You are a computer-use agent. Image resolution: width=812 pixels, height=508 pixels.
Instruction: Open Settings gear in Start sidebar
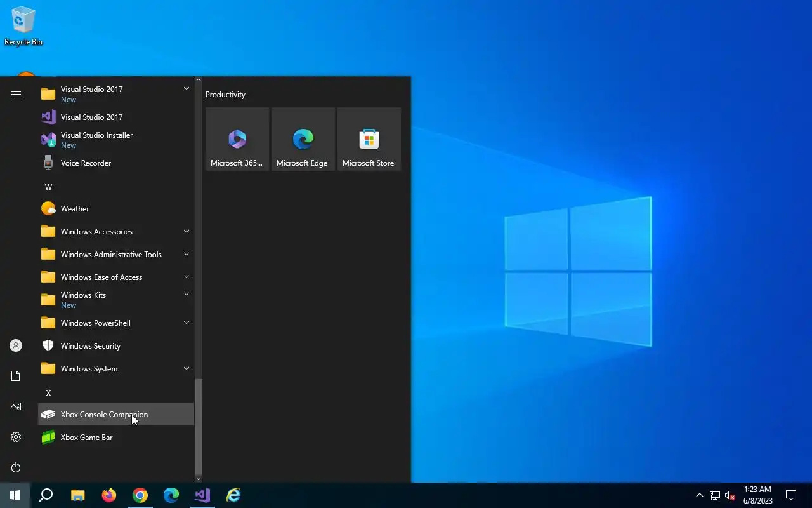click(x=16, y=437)
